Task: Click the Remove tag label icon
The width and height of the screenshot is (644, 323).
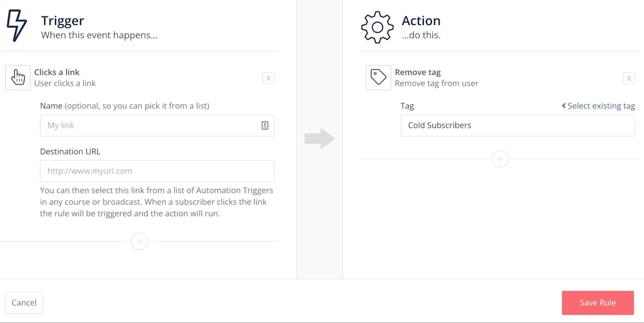Action: [x=378, y=78]
